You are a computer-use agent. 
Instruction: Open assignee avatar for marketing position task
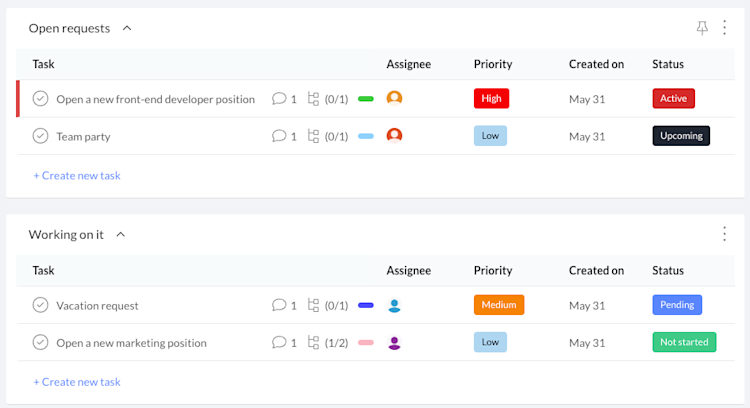pyautogui.click(x=394, y=342)
